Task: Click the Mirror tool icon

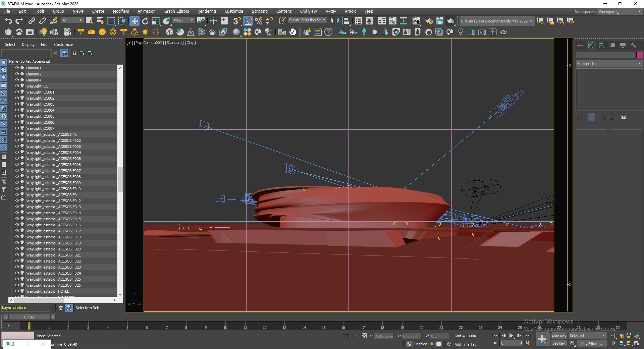Action: click(334, 21)
